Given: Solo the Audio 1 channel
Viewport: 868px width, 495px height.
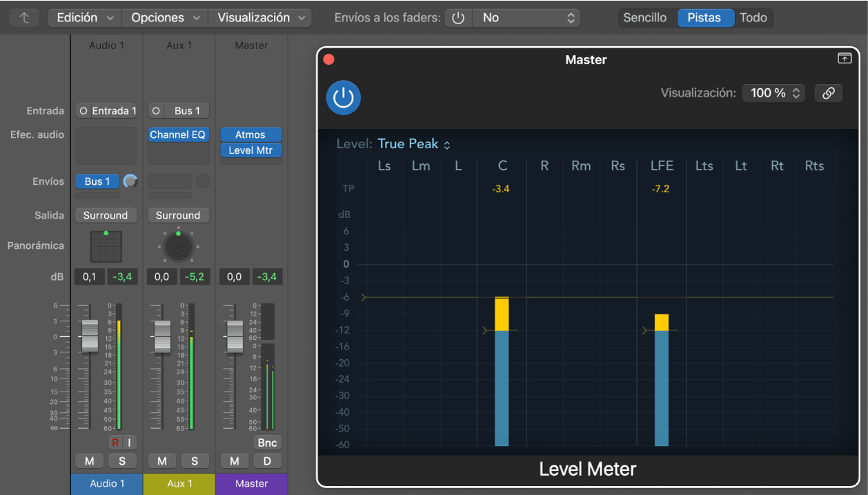Looking at the screenshot, I should (x=123, y=461).
